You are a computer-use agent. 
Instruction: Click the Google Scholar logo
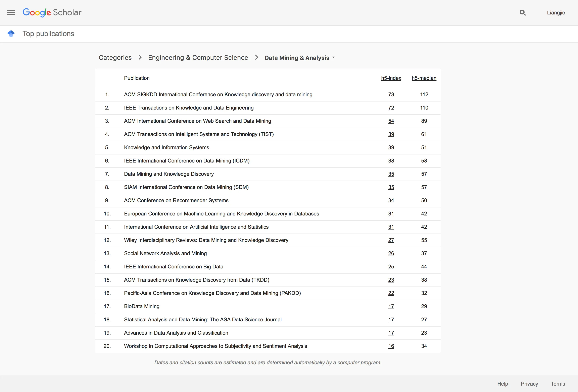tap(52, 12)
